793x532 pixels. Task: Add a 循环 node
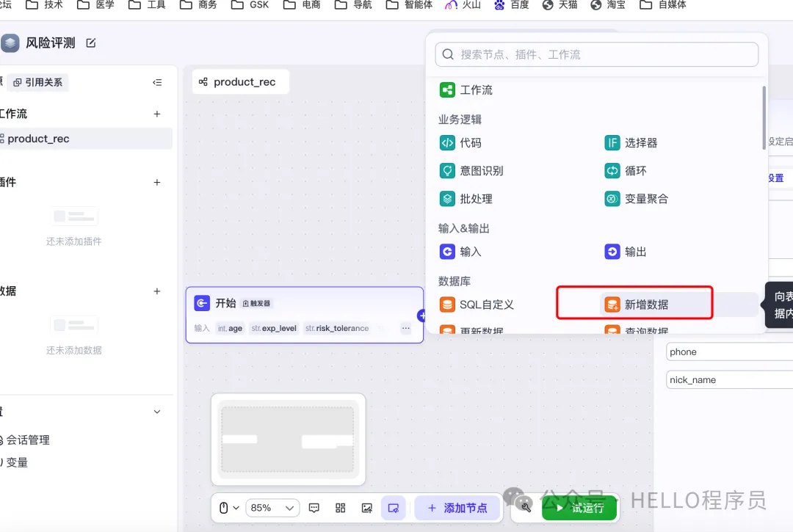coord(626,171)
